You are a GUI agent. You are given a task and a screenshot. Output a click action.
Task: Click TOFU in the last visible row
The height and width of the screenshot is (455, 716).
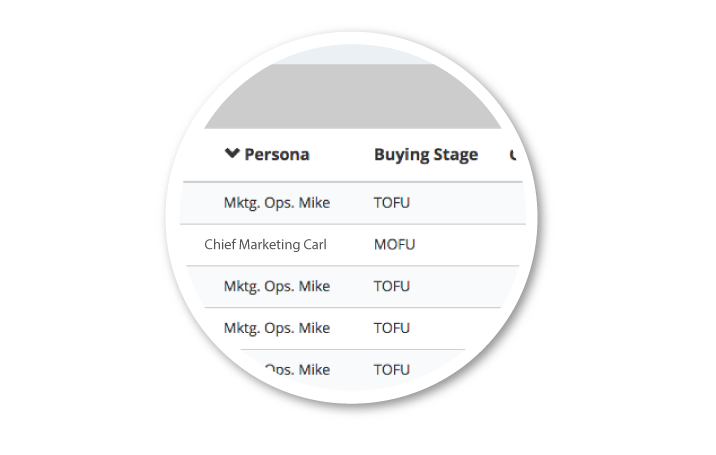coord(392,369)
